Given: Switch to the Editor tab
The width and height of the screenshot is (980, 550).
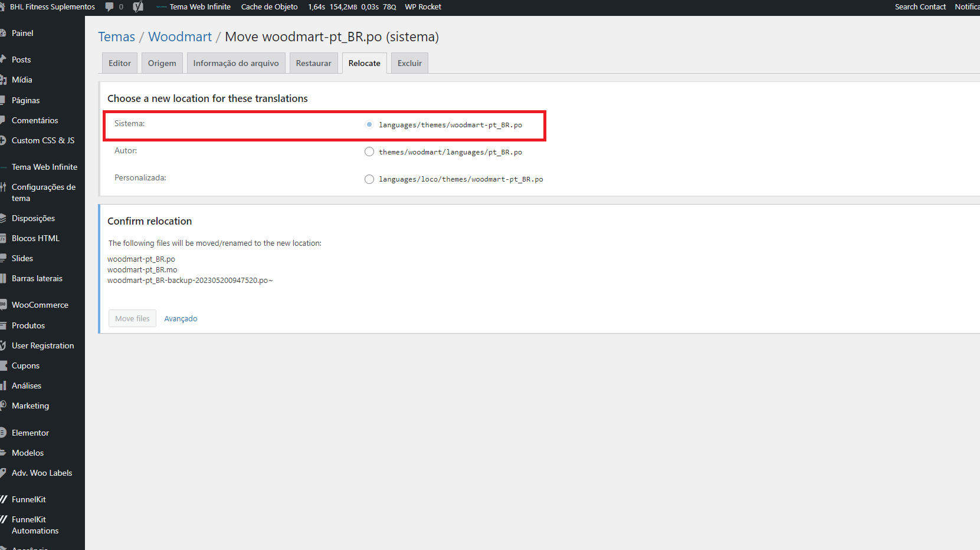Looking at the screenshot, I should 120,63.
